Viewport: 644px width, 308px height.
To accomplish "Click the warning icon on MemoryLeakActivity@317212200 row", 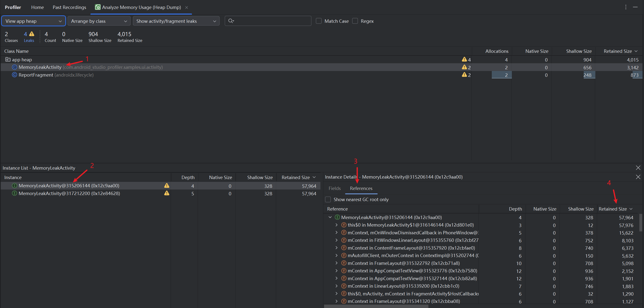I will coord(167,193).
